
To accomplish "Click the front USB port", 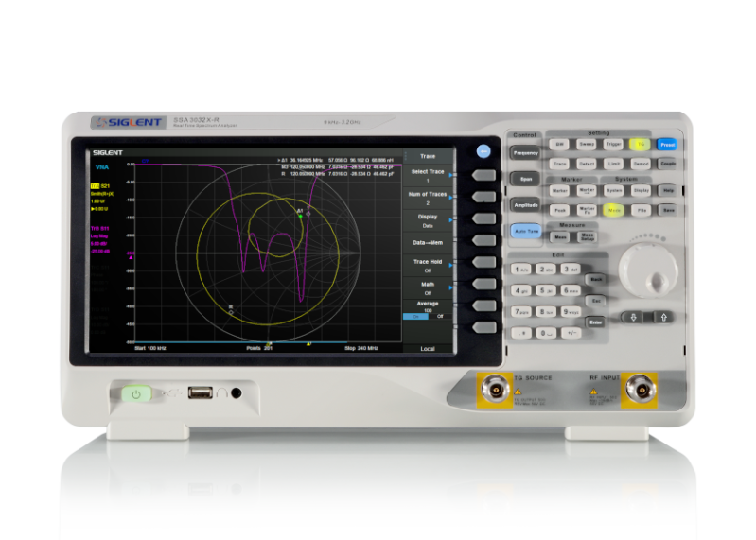I will (200, 392).
